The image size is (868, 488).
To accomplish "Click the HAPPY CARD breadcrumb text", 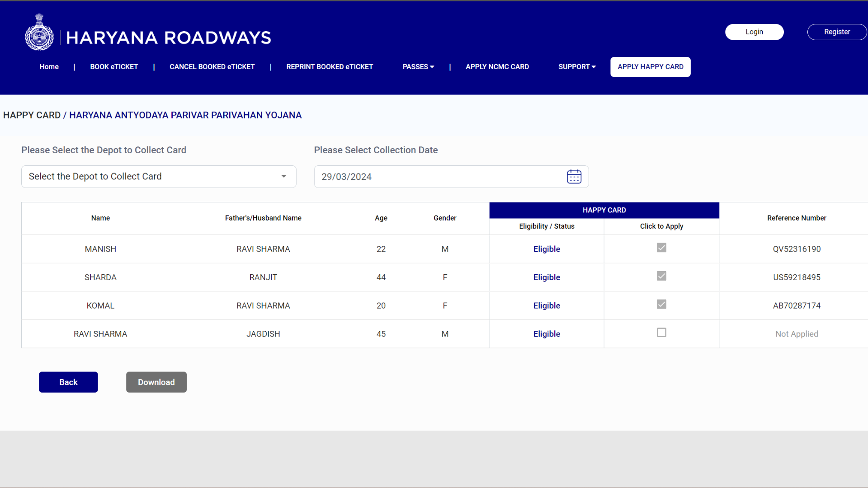I will pos(32,115).
